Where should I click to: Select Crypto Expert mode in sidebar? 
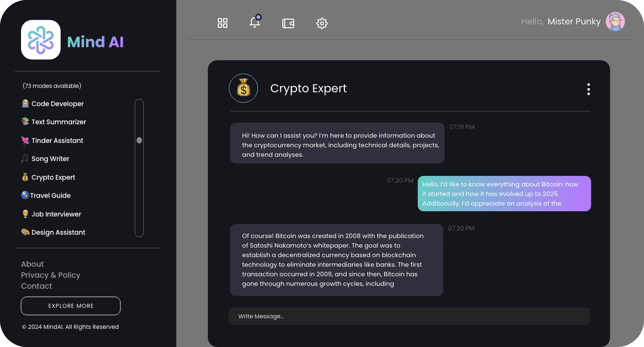pyautogui.click(x=48, y=177)
